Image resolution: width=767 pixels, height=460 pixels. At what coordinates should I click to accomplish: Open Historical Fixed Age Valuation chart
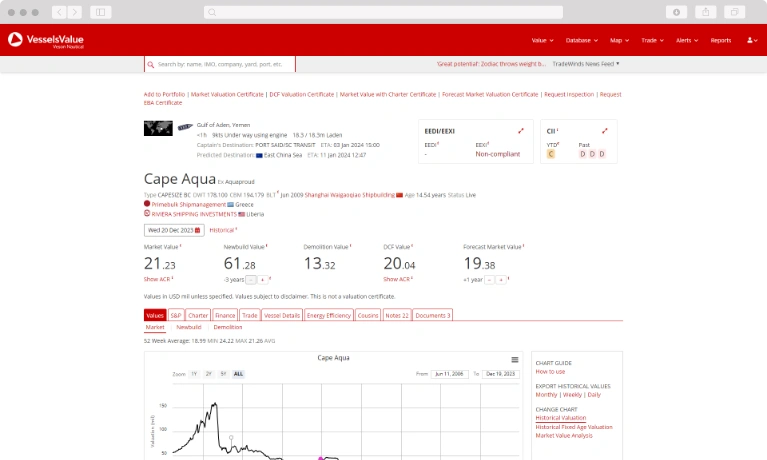pyautogui.click(x=574, y=427)
